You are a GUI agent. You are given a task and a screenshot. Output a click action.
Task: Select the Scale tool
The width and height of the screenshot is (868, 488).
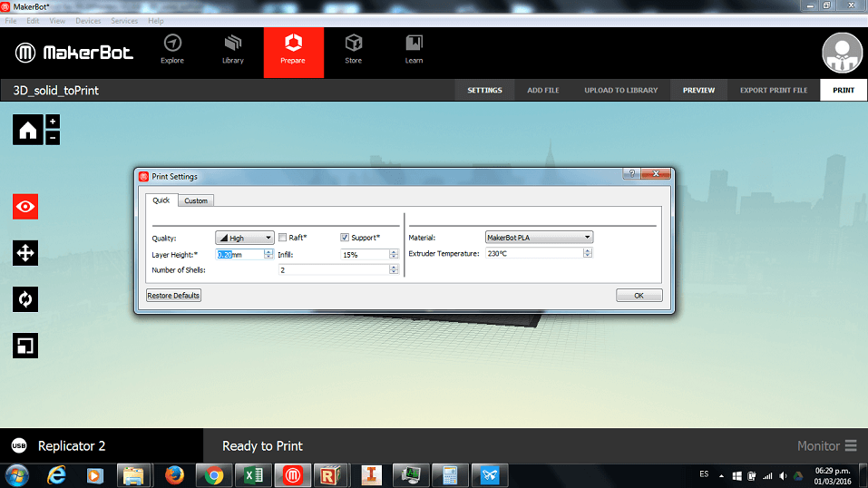pos(25,346)
